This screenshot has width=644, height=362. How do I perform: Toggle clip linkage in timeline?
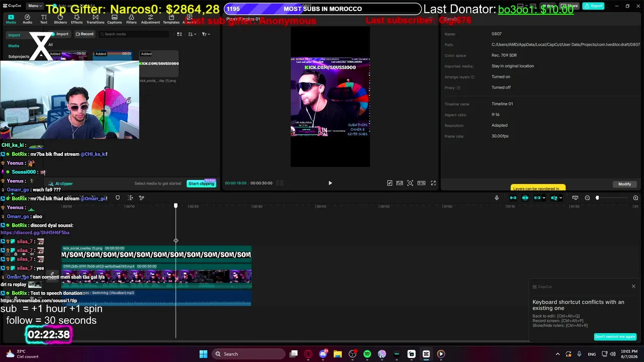click(537, 198)
